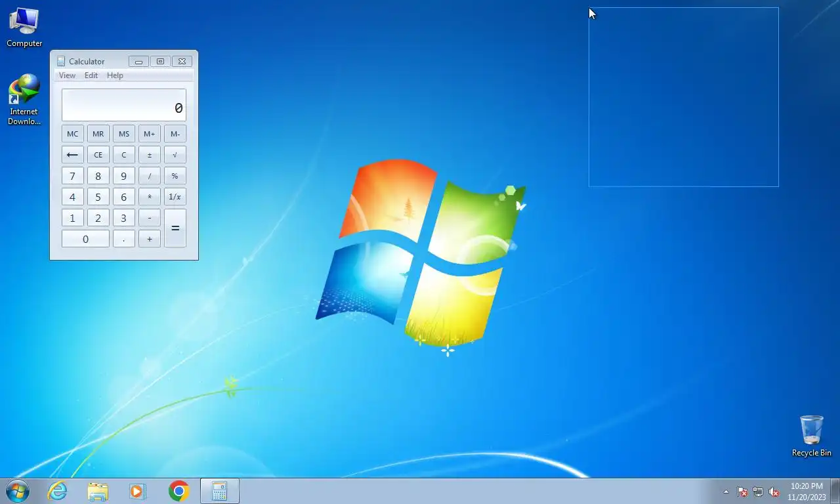Open the View menu in Calculator
This screenshot has height=504, width=840.
pos(67,75)
